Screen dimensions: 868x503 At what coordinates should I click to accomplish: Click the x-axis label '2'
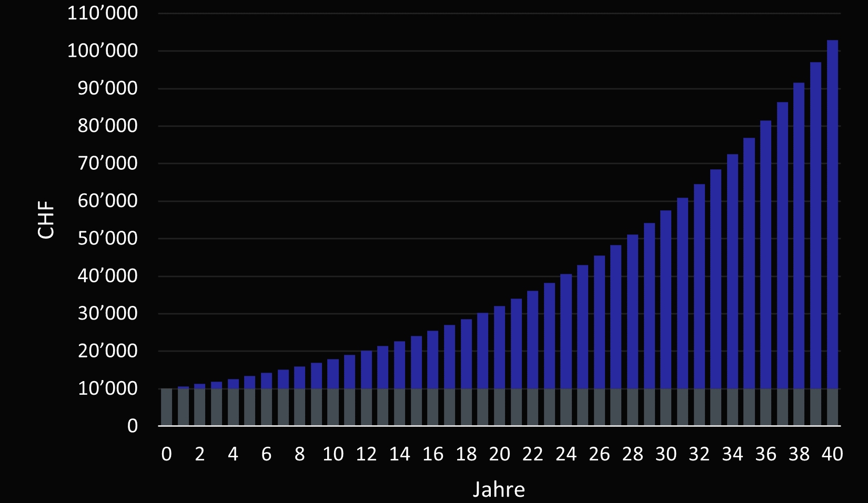click(x=200, y=454)
